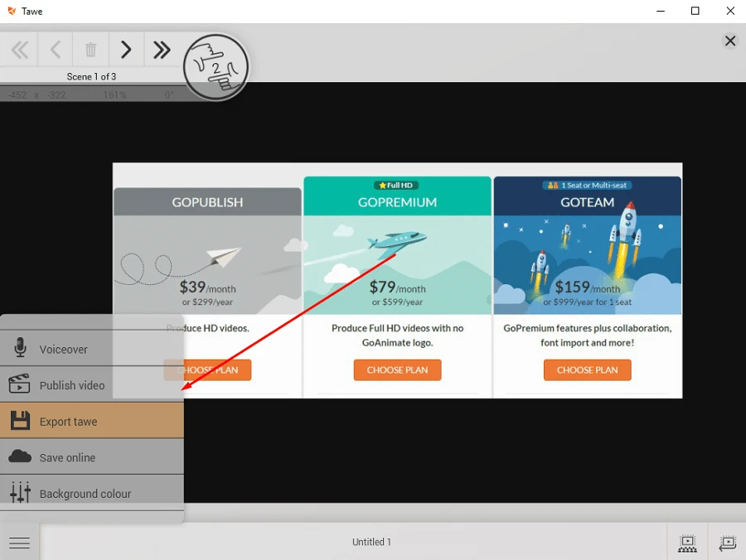Click the 1 Seat or Multi-seat badge

click(x=587, y=185)
